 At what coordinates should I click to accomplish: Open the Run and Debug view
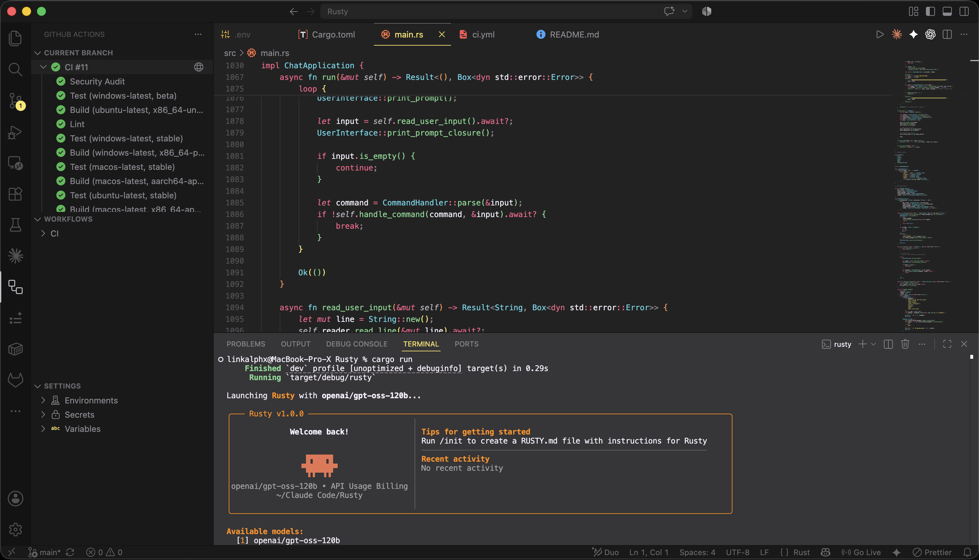pyautogui.click(x=16, y=132)
